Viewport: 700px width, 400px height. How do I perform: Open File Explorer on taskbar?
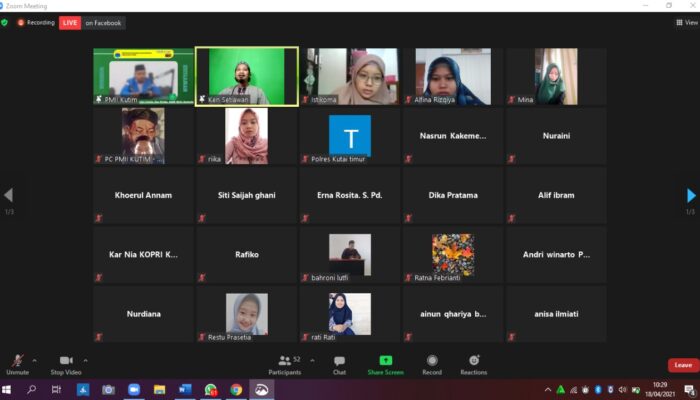159,390
